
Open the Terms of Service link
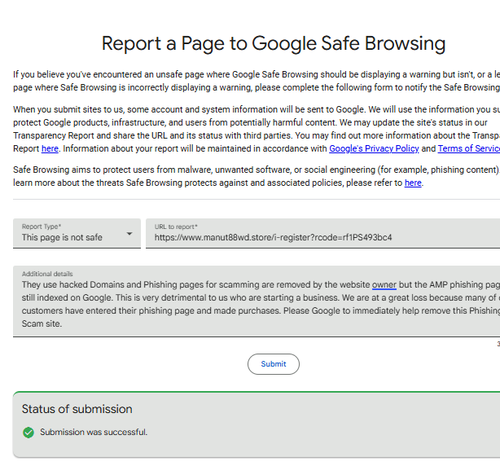tap(469, 149)
